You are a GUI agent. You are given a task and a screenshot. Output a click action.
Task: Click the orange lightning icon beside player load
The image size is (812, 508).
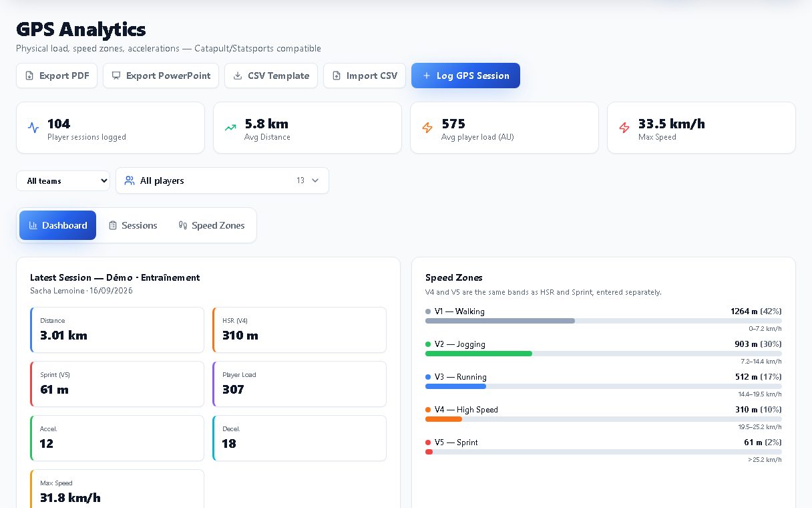[x=427, y=128]
